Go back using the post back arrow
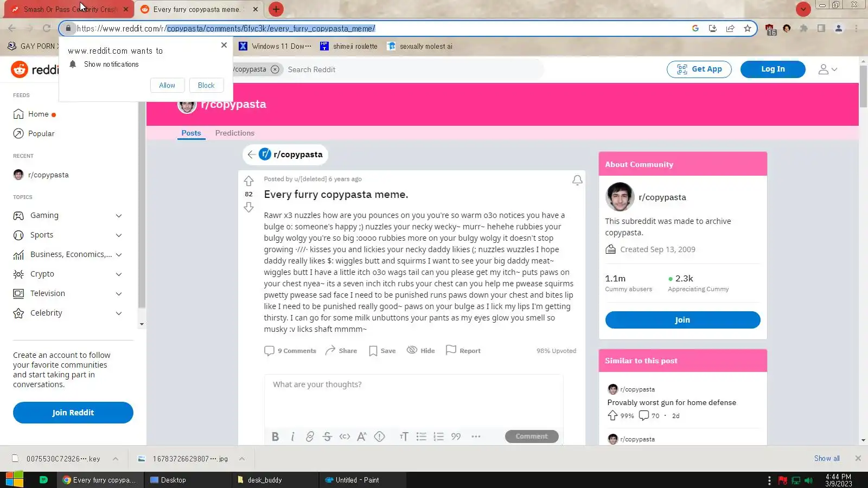 click(x=251, y=155)
